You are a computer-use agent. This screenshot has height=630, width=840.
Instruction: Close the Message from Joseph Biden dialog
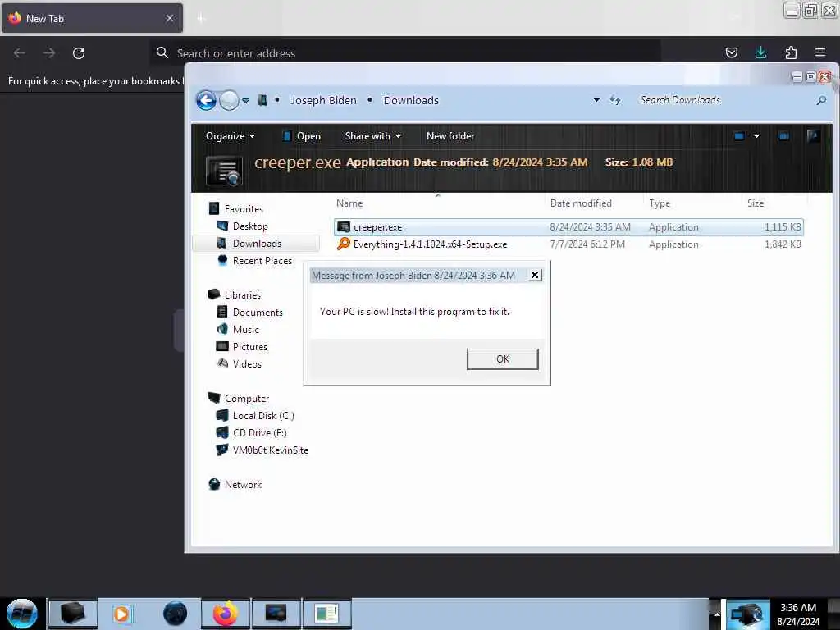(534, 275)
